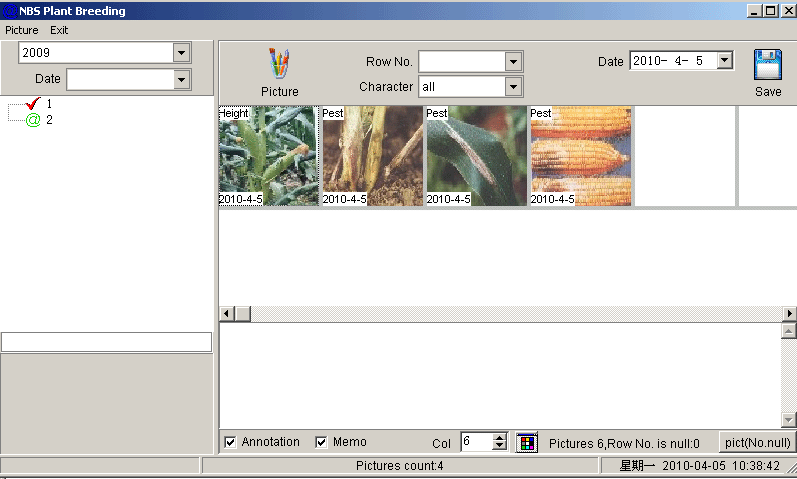
Task: Click the memo area scrollbar down arrow
Action: click(x=788, y=420)
